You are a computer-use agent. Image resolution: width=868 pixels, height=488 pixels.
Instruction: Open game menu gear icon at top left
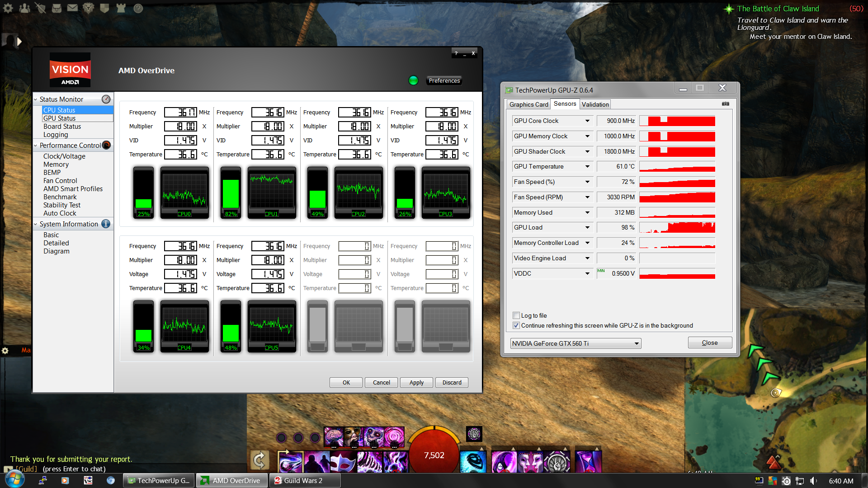pyautogui.click(x=9, y=8)
